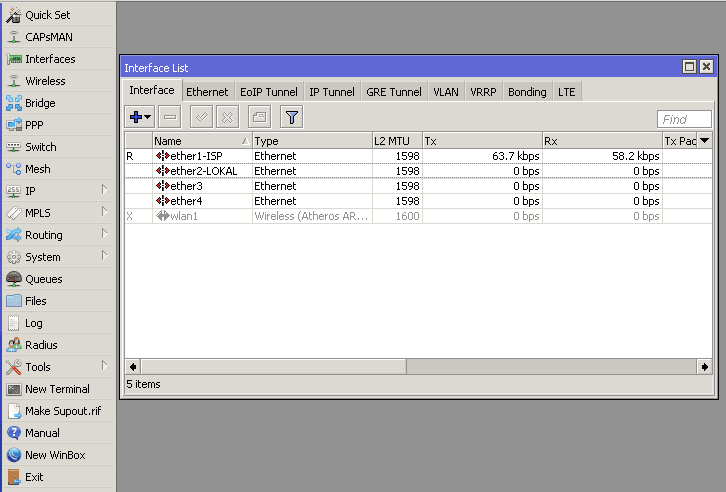Click the Interfaces sidebar entry
Image resolution: width=726 pixels, height=492 pixels.
coord(59,59)
